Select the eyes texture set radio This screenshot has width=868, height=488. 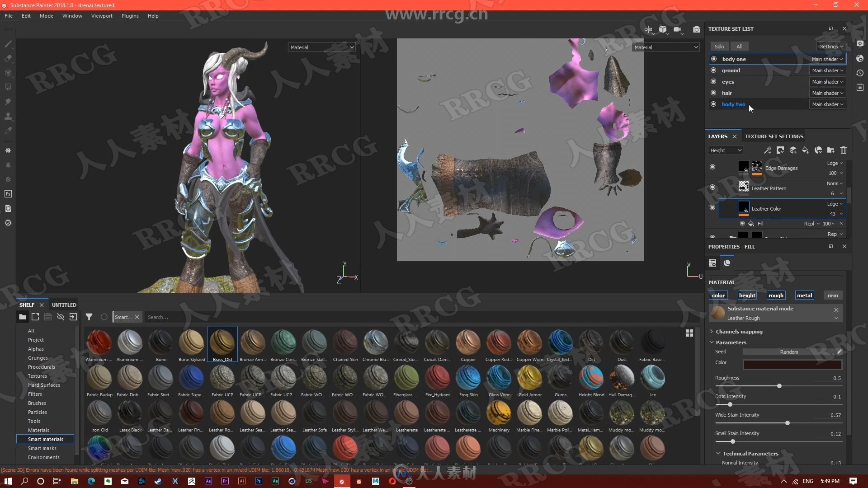pos(713,81)
